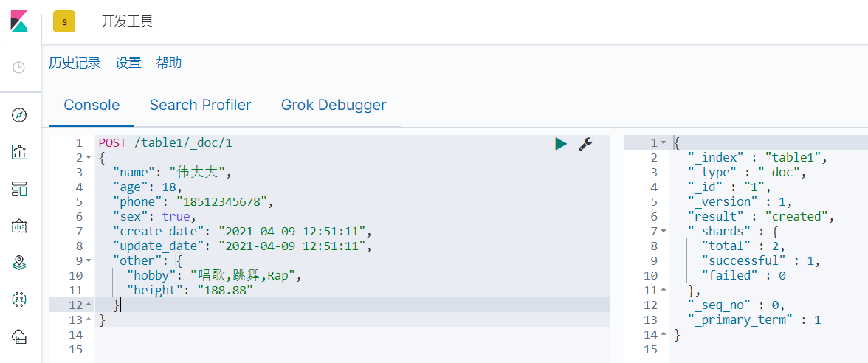This screenshot has height=363, width=868.
Task: Collapse fold arrow at editor line 2
Action: coord(89,158)
